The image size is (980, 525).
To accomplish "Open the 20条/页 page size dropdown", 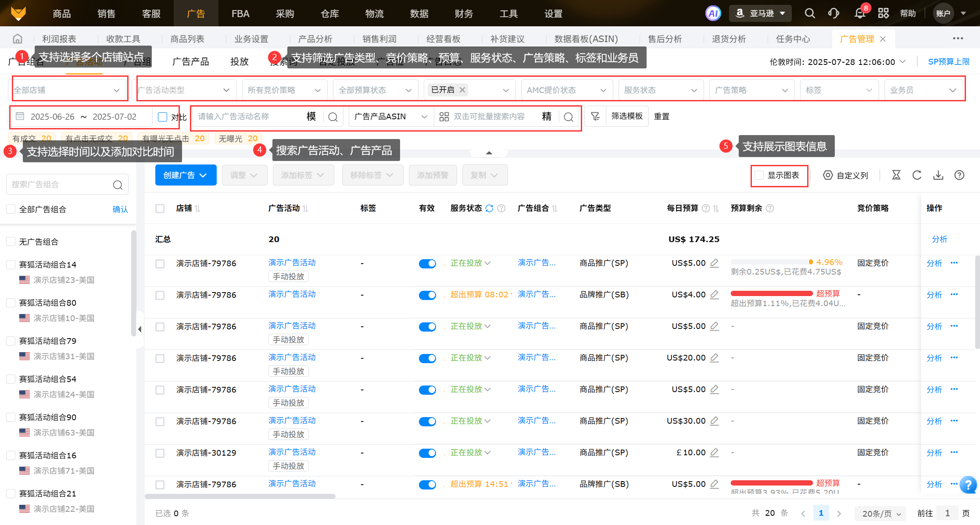I will pos(881,513).
